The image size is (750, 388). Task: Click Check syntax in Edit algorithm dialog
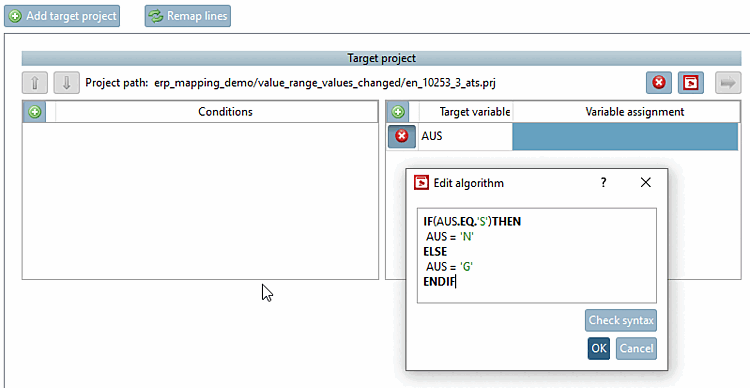pyautogui.click(x=621, y=320)
